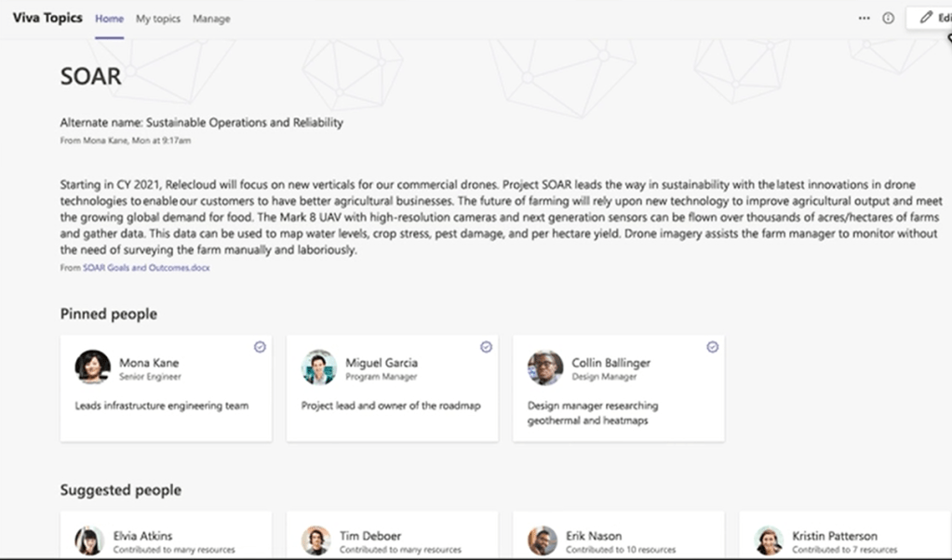Viewport: 952px width, 560px height.
Task: Click Mona Kane's profile photo
Action: [93, 367]
